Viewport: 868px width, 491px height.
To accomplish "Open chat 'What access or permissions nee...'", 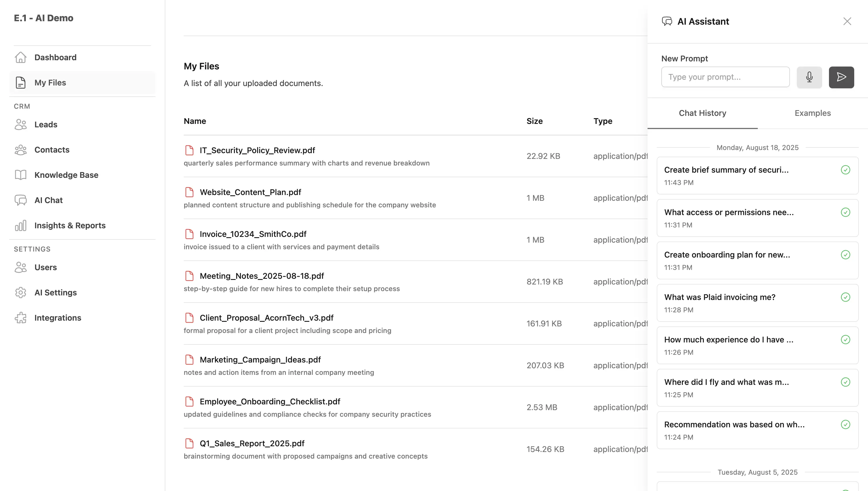I will coord(757,218).
